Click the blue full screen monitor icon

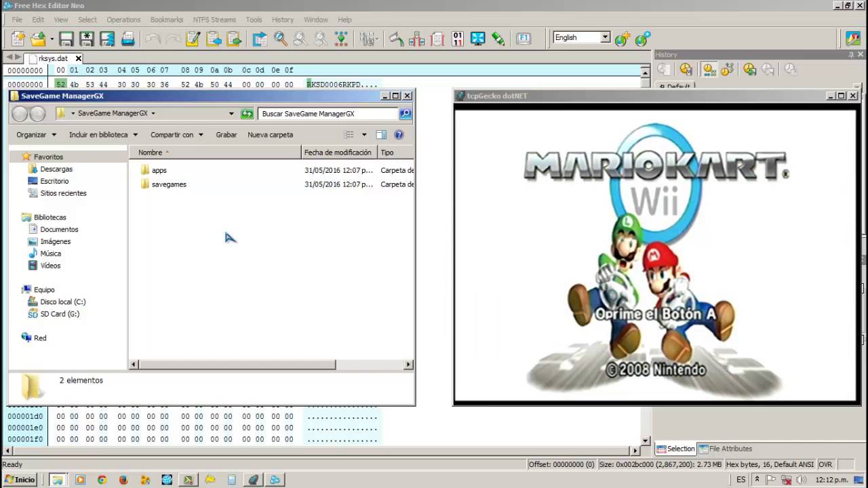(478, 39)
